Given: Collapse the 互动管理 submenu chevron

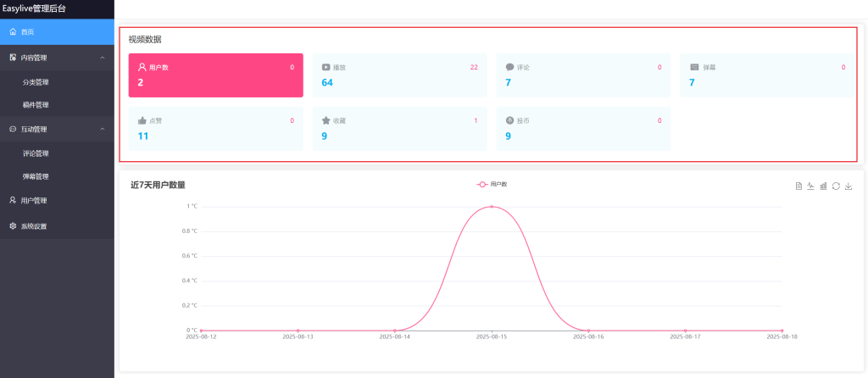Looking at the screenshot, I should tap(103, 129).
